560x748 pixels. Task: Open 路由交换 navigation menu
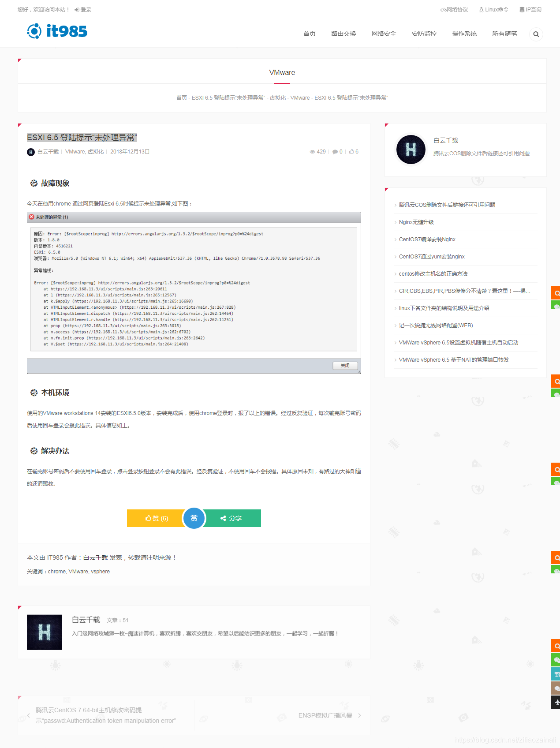(343, 34)
